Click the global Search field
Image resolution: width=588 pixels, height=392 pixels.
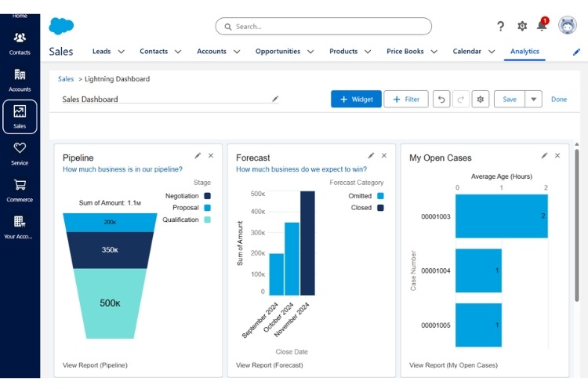click(x=323, y=27)
